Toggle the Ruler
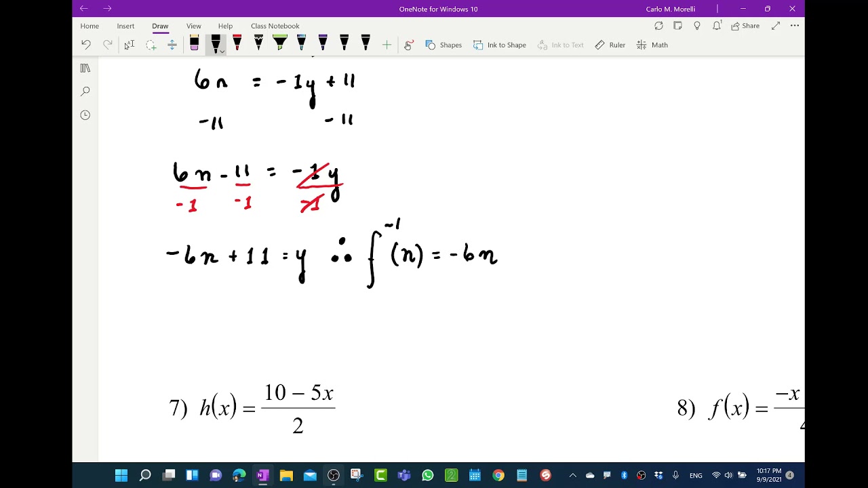The width and height of the screenshot is (868, 488). (610, 45)
